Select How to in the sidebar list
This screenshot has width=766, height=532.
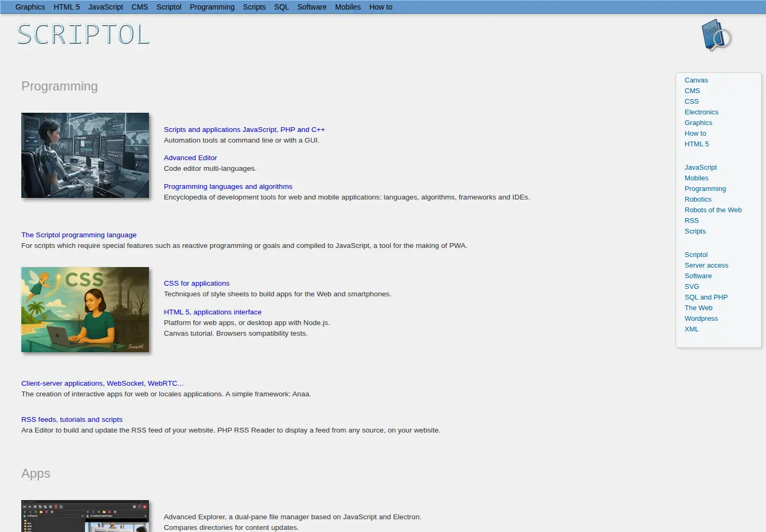(695, 133)
